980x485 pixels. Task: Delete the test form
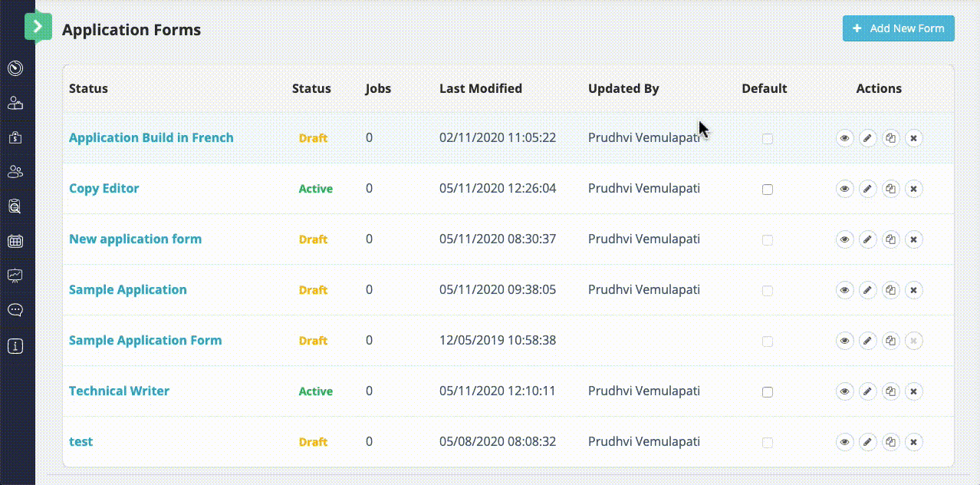click(x=913, y=442)
